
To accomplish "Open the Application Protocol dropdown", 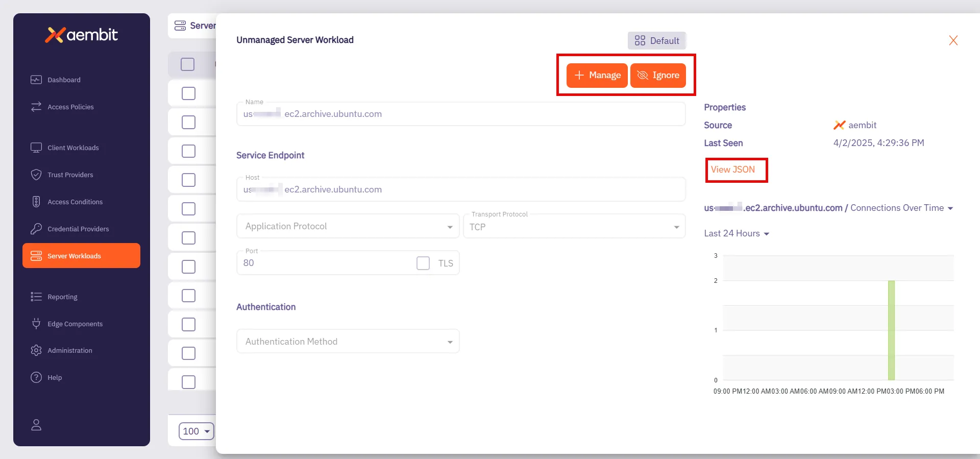I will [x=348, y=226].
